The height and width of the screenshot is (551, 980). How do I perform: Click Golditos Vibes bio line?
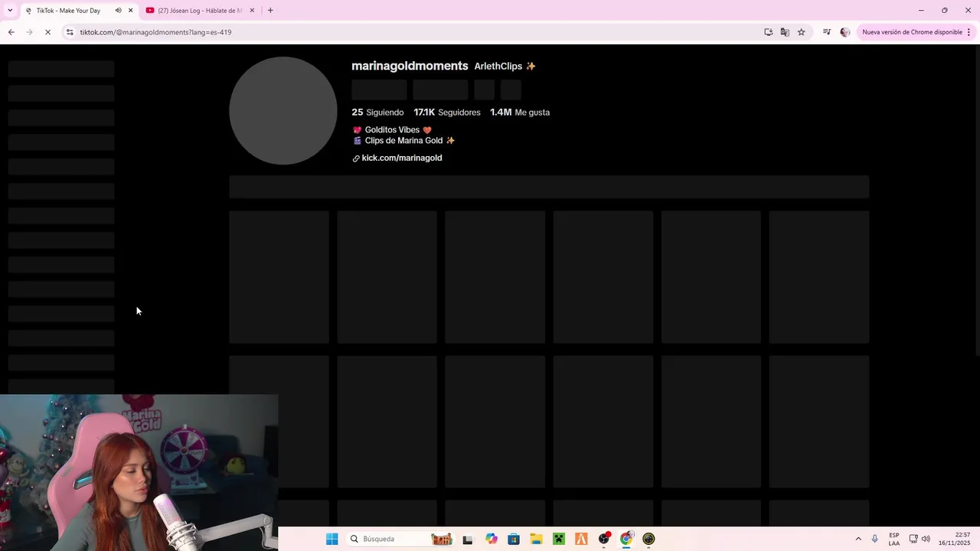click(392, 130)
